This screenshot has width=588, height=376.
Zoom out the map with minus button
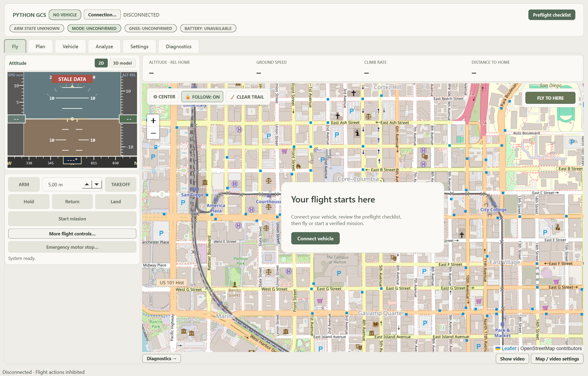pyautogui.click(x=153, y=133)
